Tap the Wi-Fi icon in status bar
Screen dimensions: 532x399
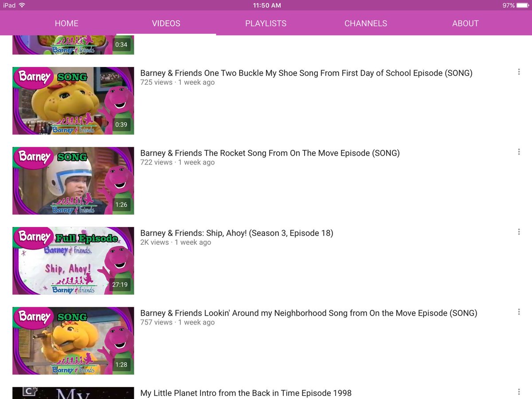coord(22,5)
